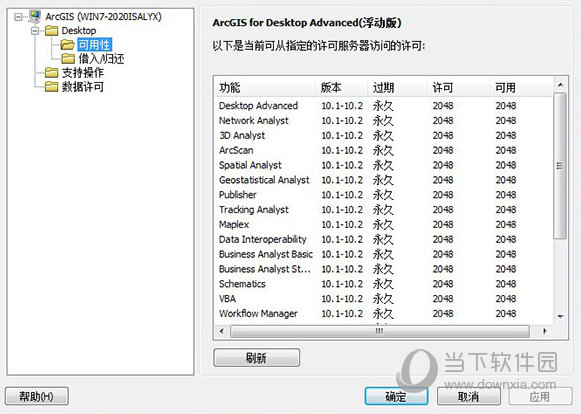Select the Network Analyst row
Image resolution: width=581 pixels, height=414 pixels.
point(384,120)
